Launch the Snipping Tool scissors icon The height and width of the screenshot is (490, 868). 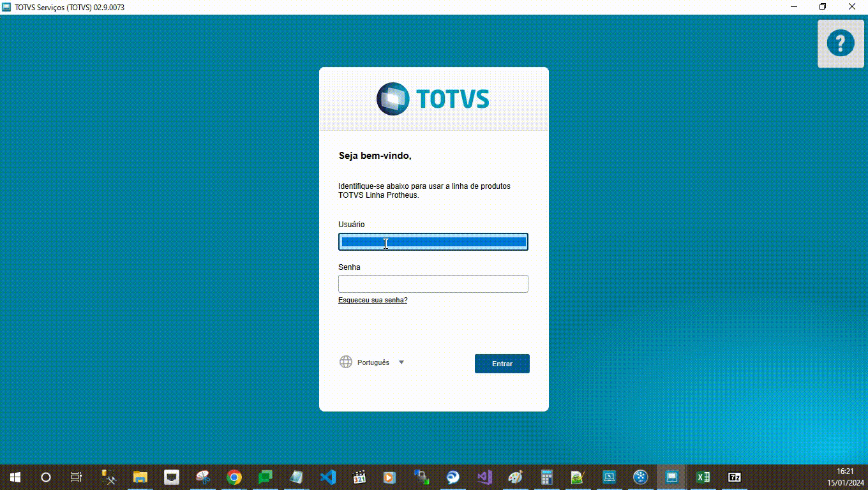click(x=203, y=477)
